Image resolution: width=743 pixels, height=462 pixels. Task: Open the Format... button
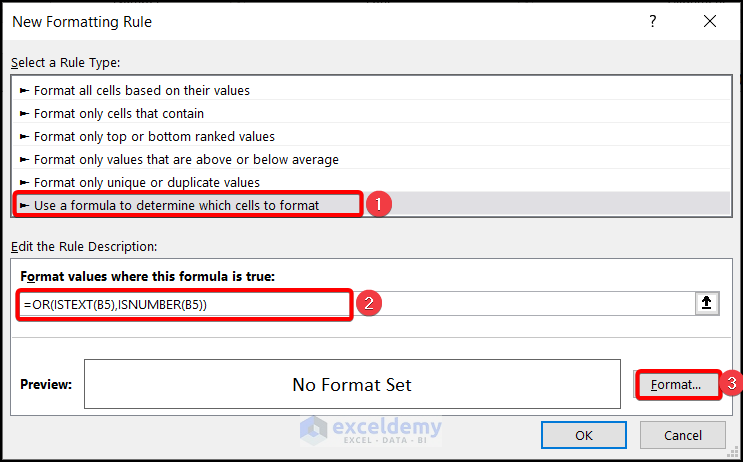click(x=678, y=384)
